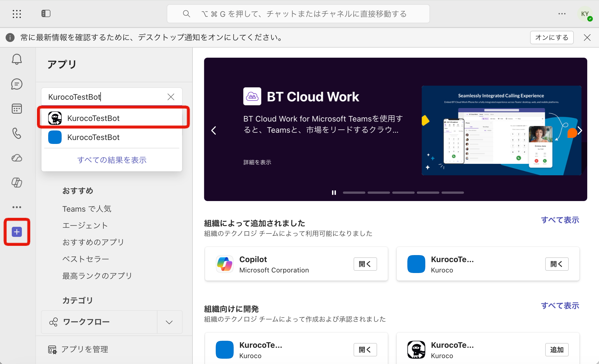Click ninja icon on KurocoTe... card
The height and width of the screenshot is (364, 599).
coord(416,349)
